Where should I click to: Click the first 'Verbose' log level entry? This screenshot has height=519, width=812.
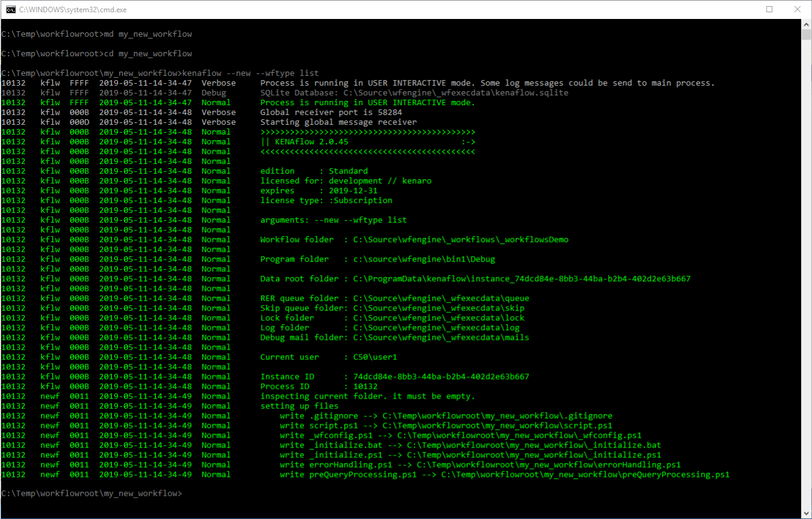(219, 83)
